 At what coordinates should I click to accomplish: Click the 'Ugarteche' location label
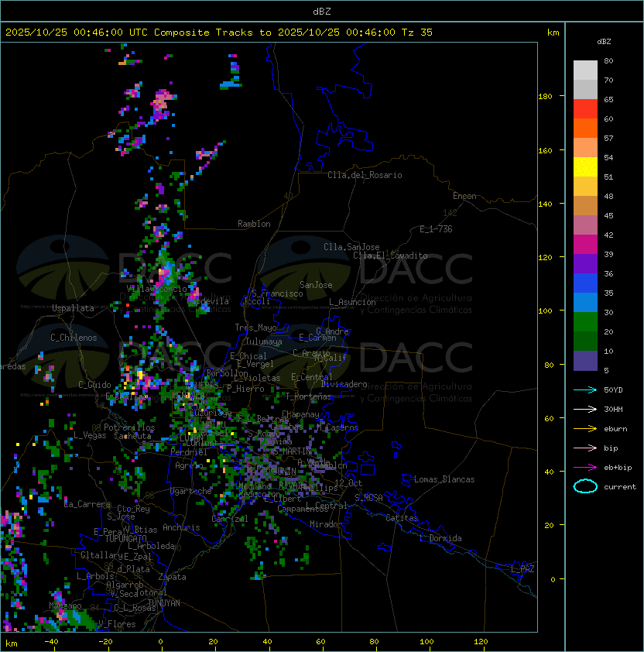[191, 491]
